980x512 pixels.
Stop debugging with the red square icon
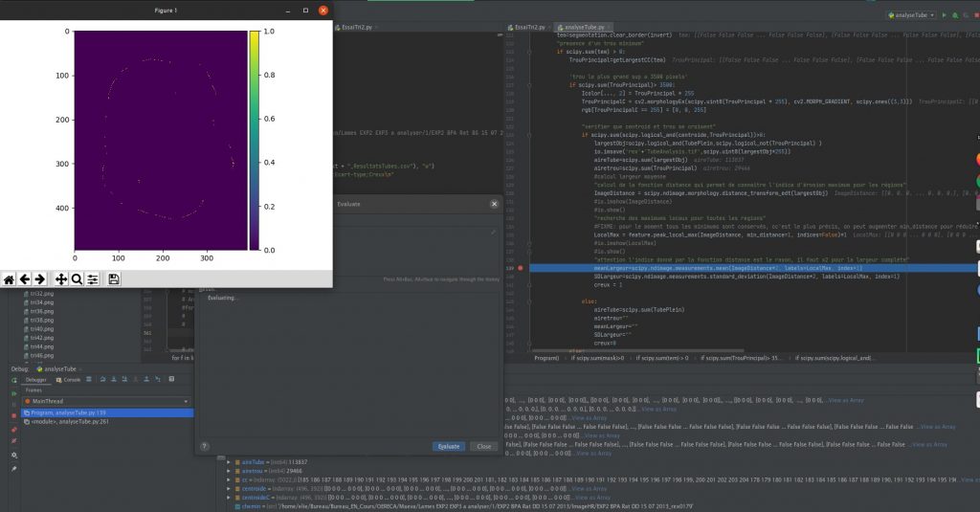click(x=13, y=415)
